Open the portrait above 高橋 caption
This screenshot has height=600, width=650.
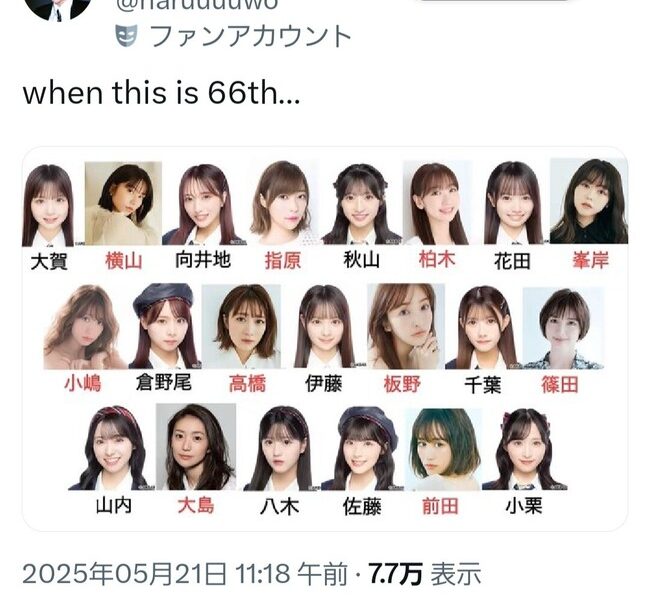click(x=241, y=326)
